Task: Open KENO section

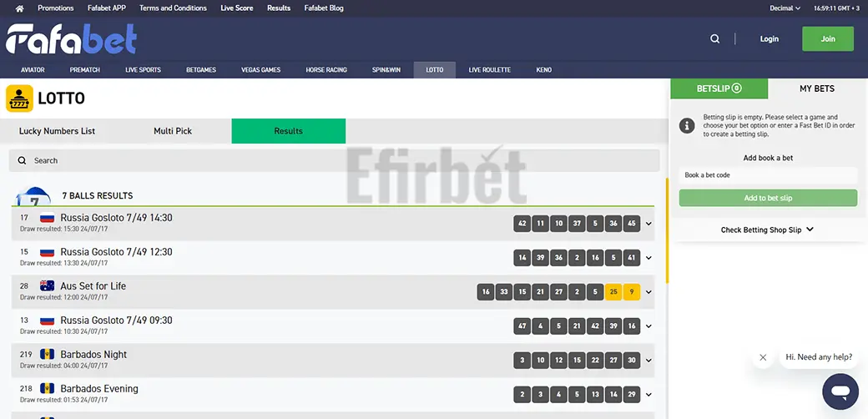Action: point(543,70)
